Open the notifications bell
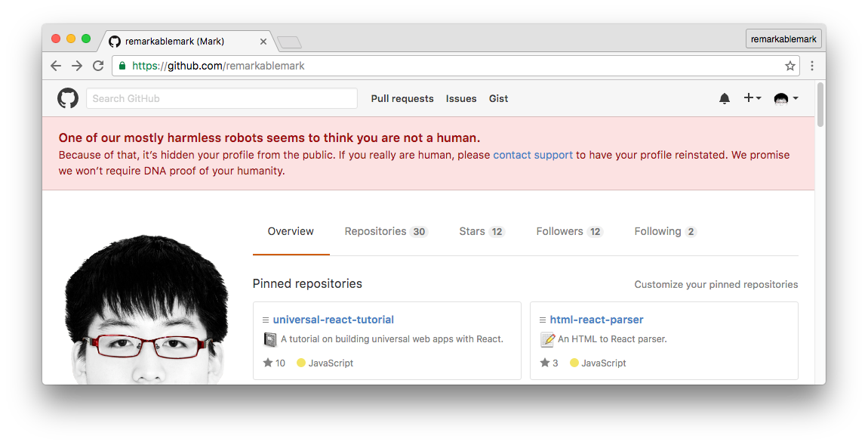The width and height of the screenshot is (868, 445). click(724, 98)
